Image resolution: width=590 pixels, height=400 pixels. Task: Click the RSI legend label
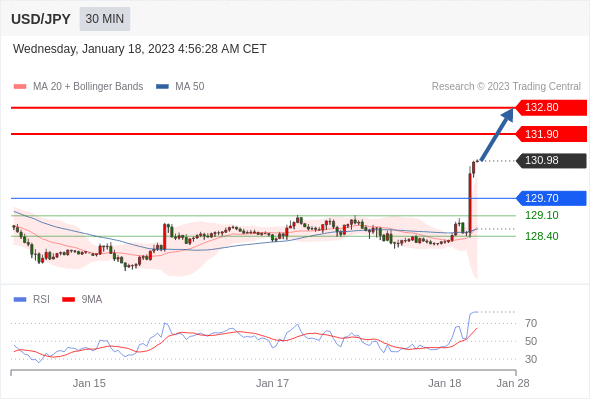tap(41, 300)
